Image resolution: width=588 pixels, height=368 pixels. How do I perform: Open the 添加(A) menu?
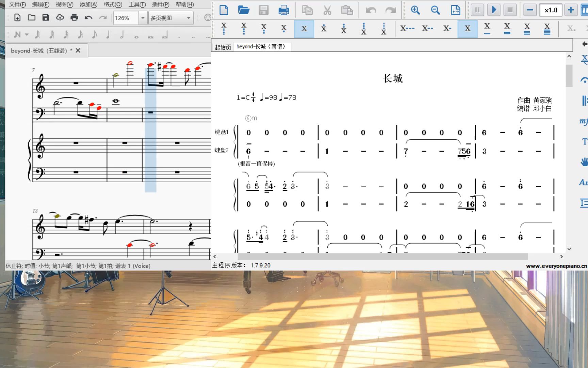click(x=88, y=4)
